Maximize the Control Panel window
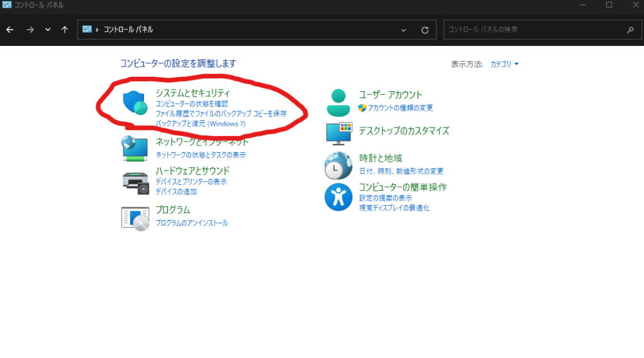The image size is (644, 358). click(609, 5)
